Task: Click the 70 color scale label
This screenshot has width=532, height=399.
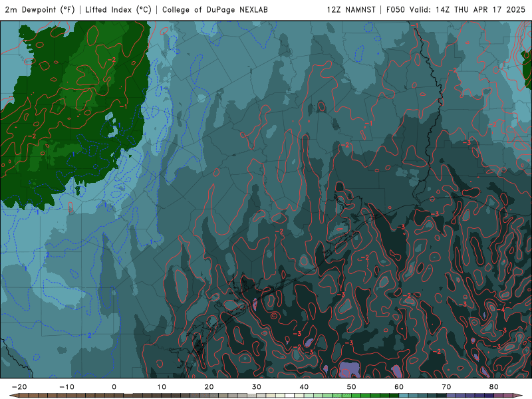Action: click(x=446, y=387)
